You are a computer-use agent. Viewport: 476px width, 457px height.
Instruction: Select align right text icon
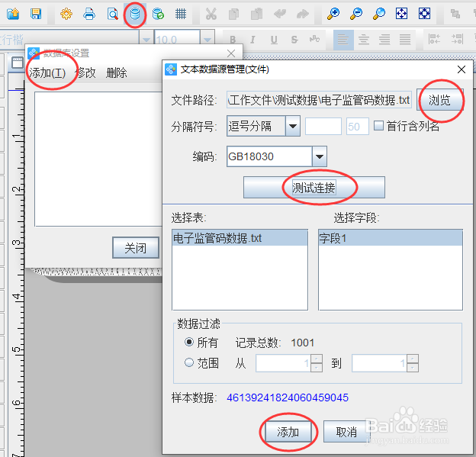(x=384, y=40)
